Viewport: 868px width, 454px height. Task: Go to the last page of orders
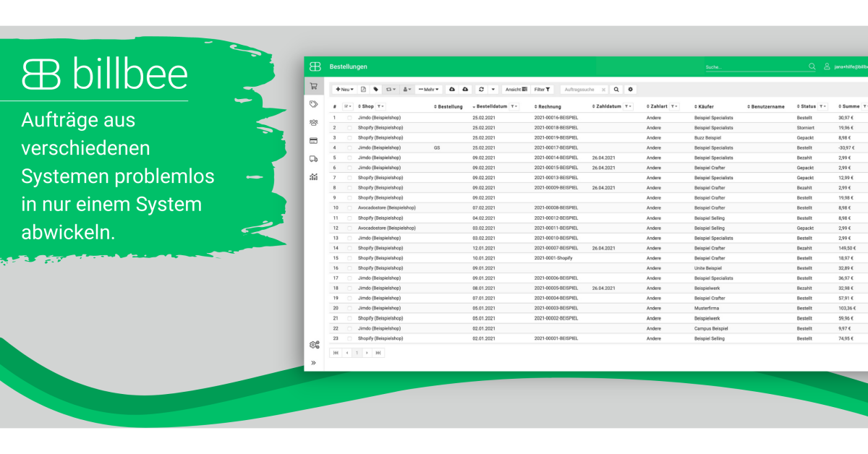[378, 353]
